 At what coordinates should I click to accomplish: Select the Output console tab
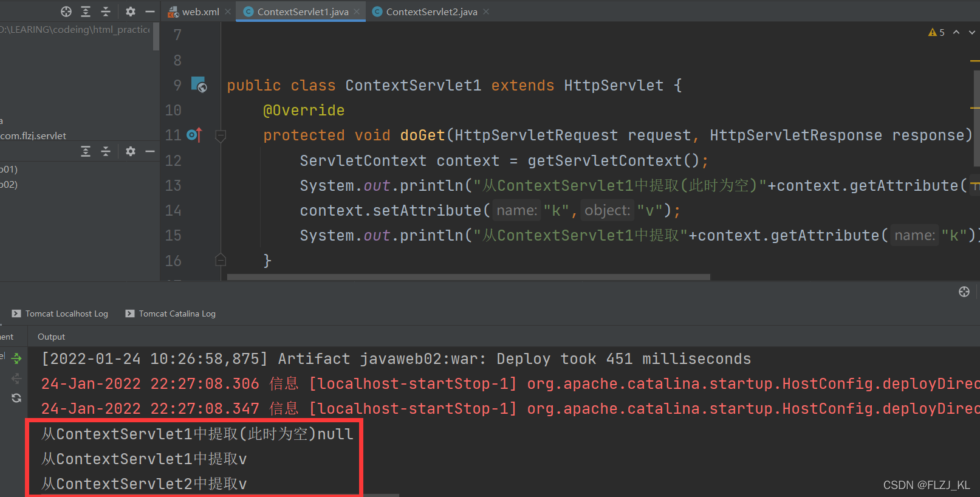[51, 337]
